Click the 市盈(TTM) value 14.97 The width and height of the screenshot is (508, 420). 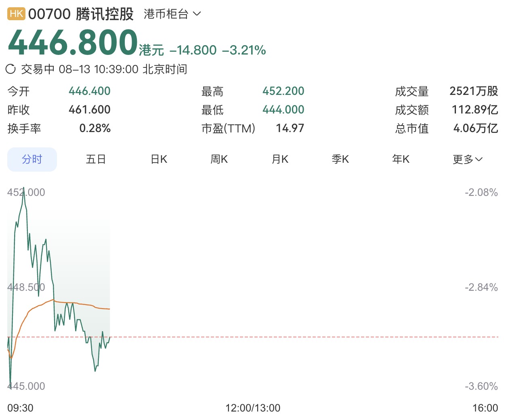point(290,128)
